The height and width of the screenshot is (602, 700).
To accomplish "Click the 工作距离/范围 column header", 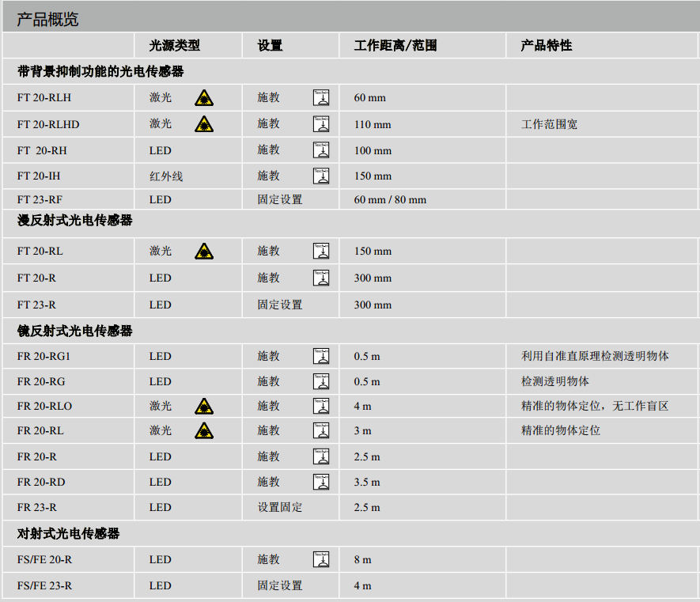I will (x=395, y=46).
